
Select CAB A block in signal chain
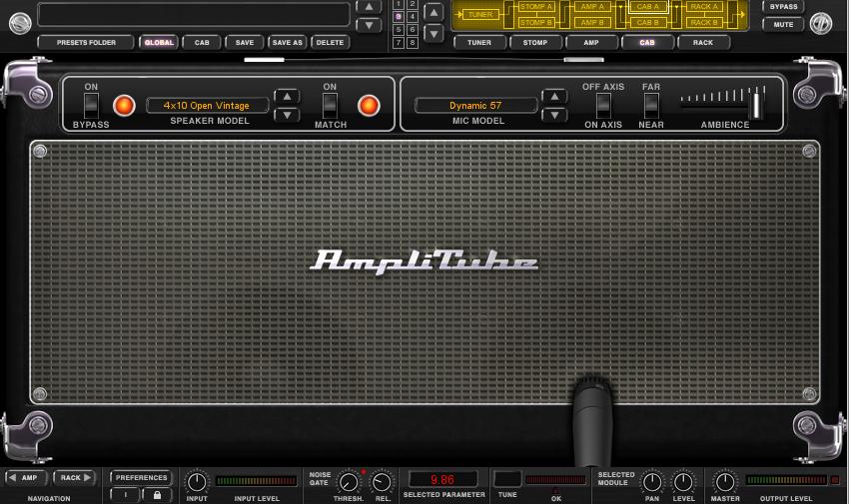pos(648,7)
